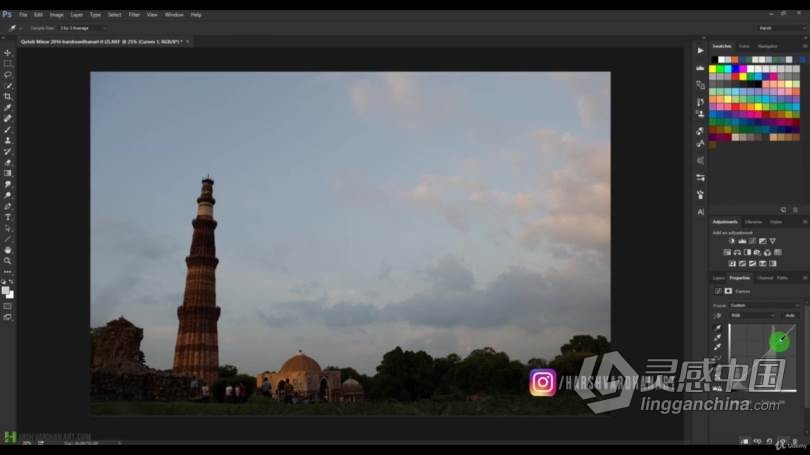Select the Clone Stamp tool

(8, 140)
